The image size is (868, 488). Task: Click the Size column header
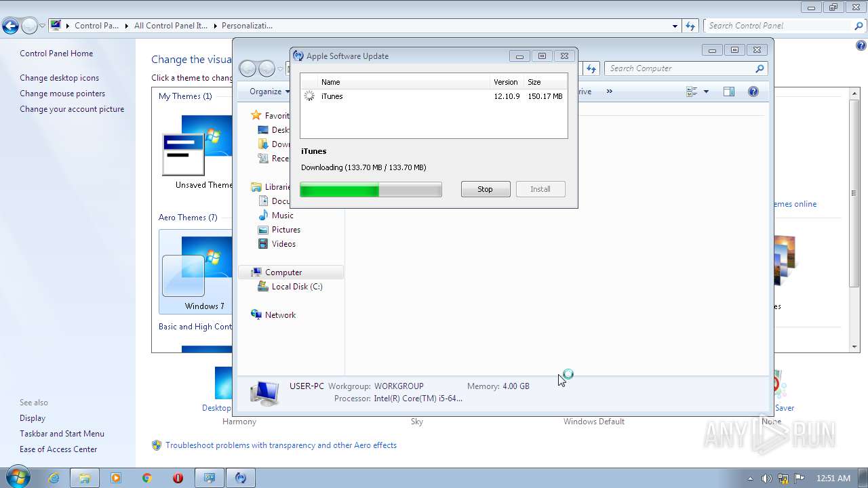point(546,82)
